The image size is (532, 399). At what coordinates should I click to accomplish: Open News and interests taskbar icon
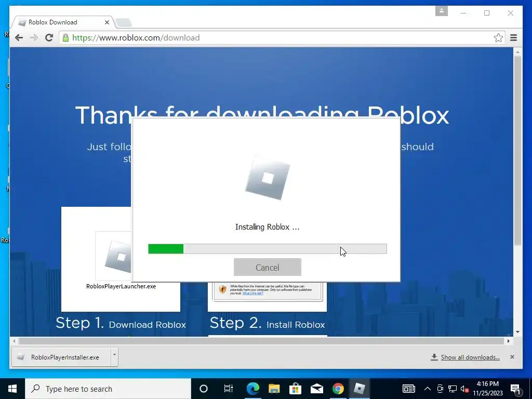click(408, 389)
